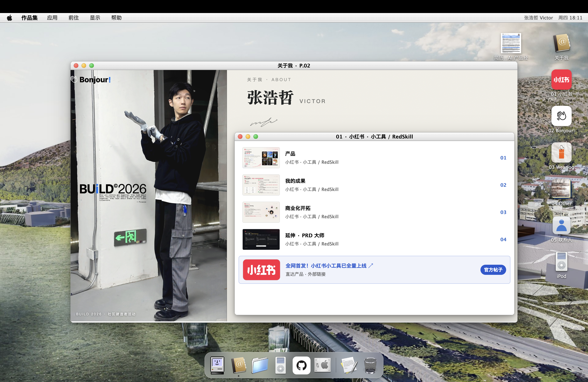Click the Bonjour! logo on the photo
588x382 pixels.
tap(91, 80)
